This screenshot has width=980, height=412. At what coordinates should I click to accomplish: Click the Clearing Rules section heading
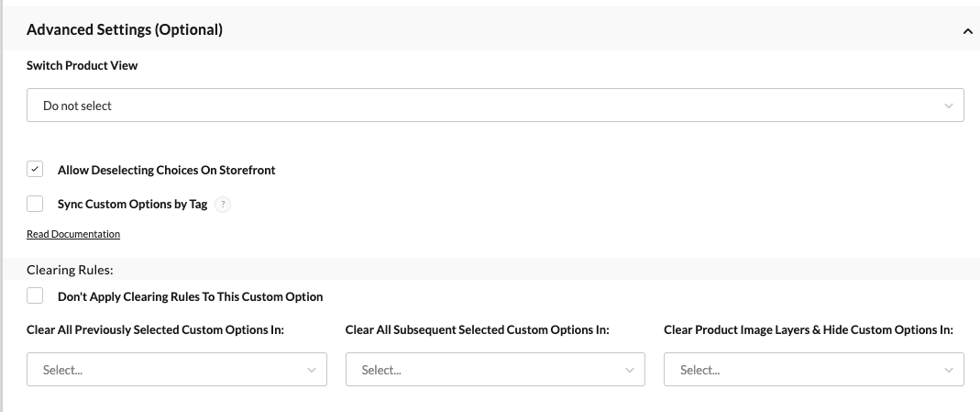pyautogui.click(x=70, y=270)
